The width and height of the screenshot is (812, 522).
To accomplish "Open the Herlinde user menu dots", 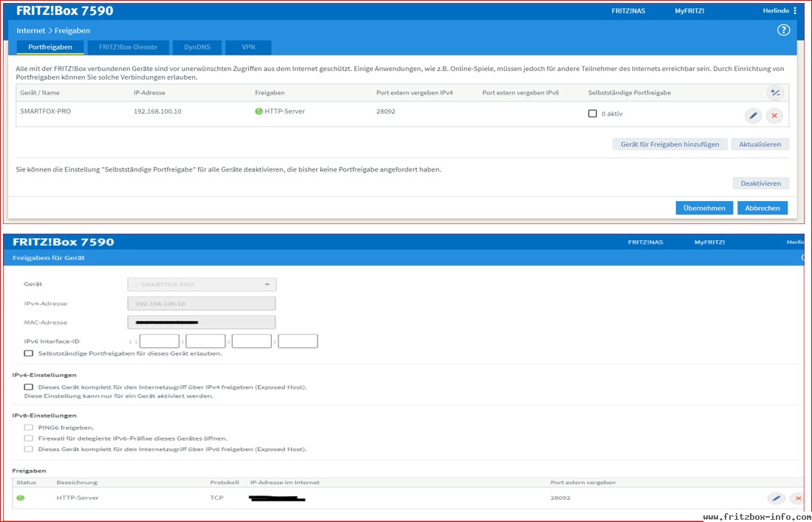I will click(795, 10).
